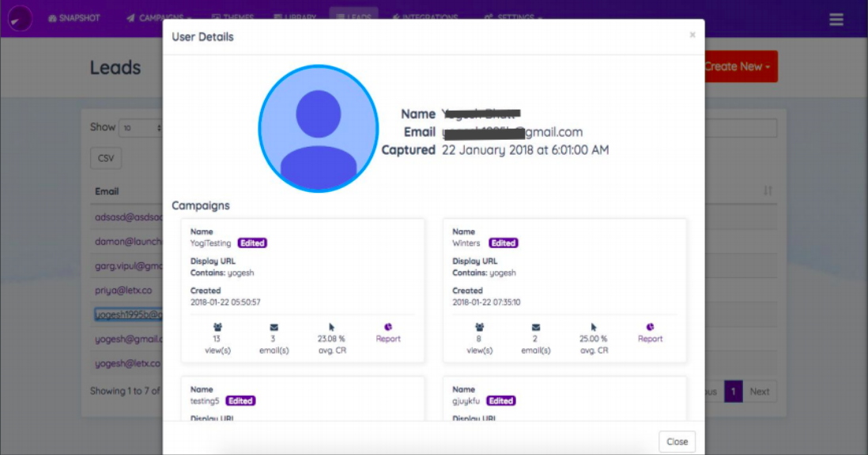Image resolution: width=868 pixels, height=455 pixels.
Task: Click Edited badge on gjuykfu campaign
Action: 501,400
